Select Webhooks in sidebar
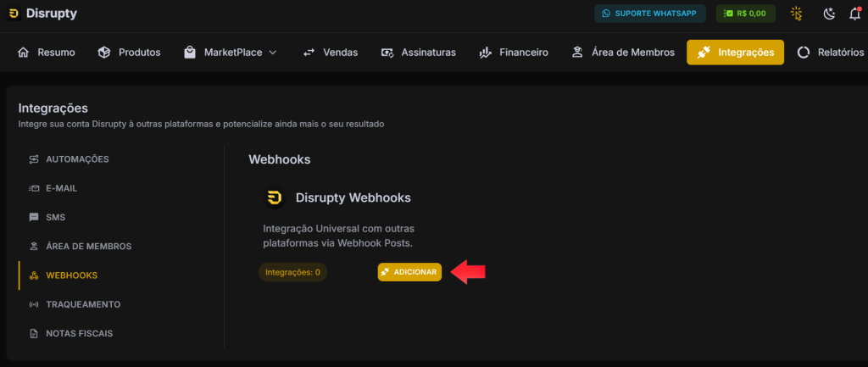Image resolution: width=868 pixels, height=367 pixels. [x=71, y=275]
